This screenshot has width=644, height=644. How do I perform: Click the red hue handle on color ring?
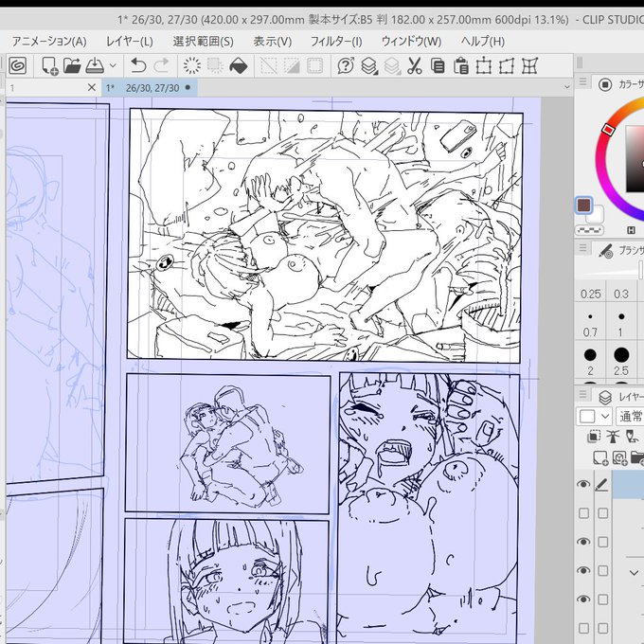coord(608,130)
